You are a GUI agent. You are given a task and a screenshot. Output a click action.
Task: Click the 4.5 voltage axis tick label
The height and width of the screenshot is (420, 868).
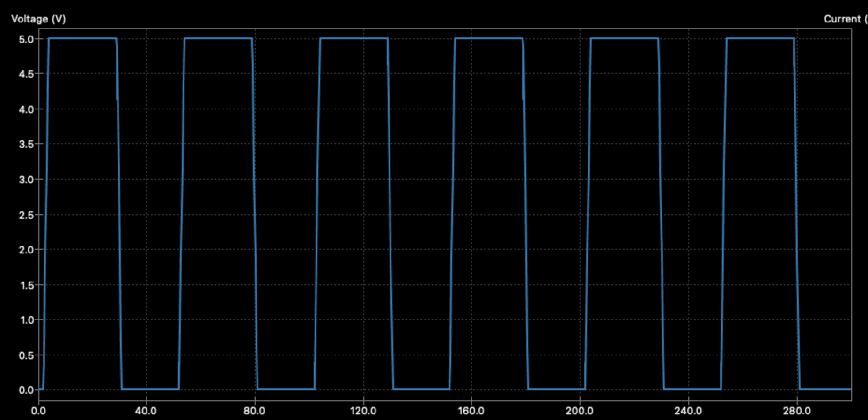(26, 74)
